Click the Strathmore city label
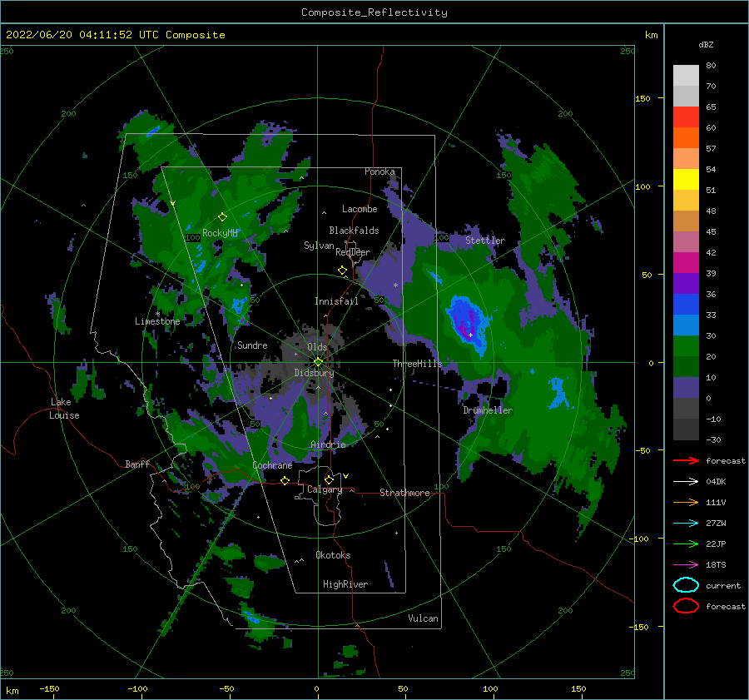Screen dimensions: 749x700 (x=404, y=493)
